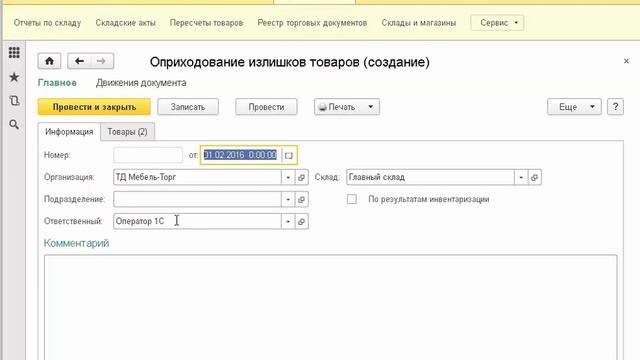640x360 pixels.
Task: Expand the Ответственный dropdown list
Action: point(288,221)
